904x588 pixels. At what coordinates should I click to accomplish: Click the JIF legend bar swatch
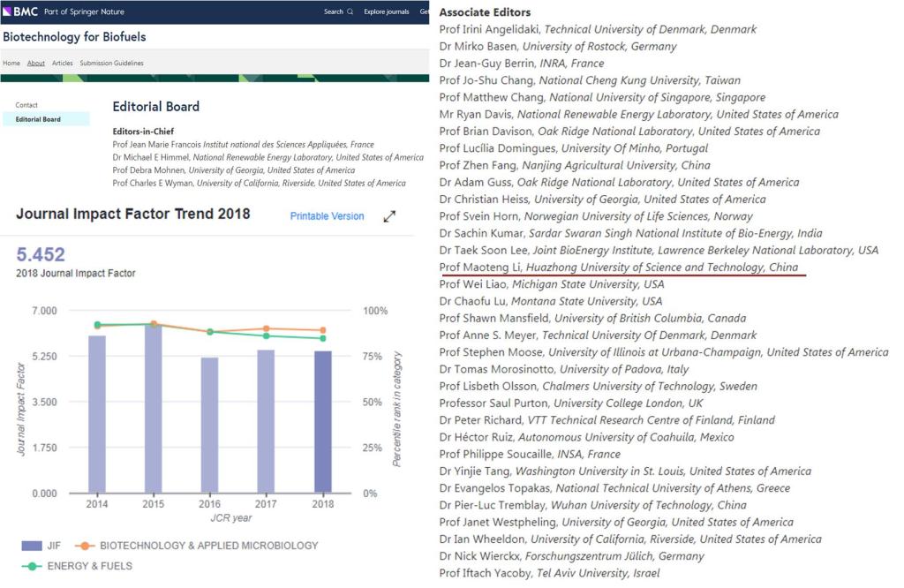(32, 546)
